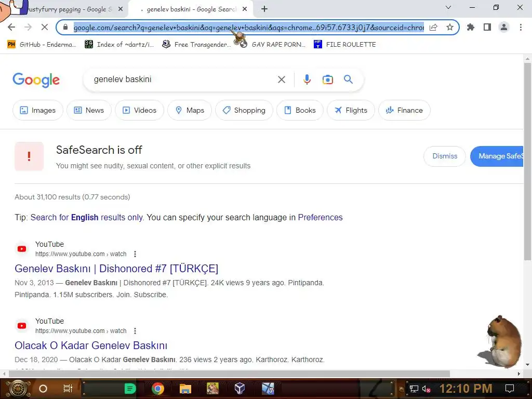Screen dimensions: 532x399
Task: Open the FILE ROULETTE bookmark
Action: 345,45
